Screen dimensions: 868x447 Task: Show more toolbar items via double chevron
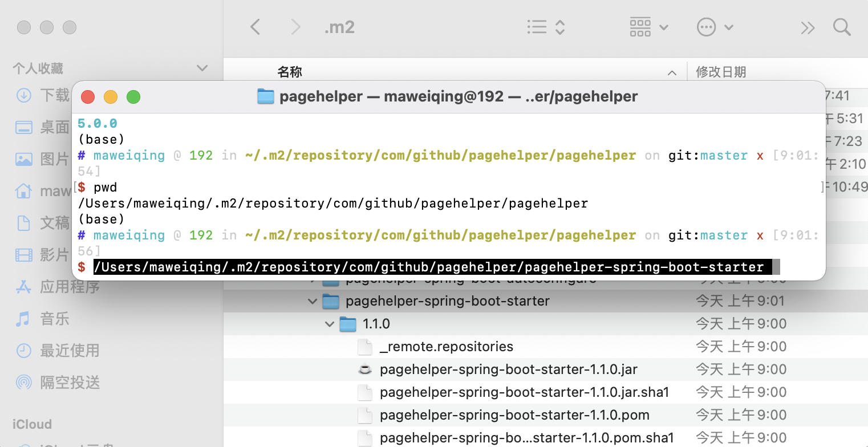808,27
